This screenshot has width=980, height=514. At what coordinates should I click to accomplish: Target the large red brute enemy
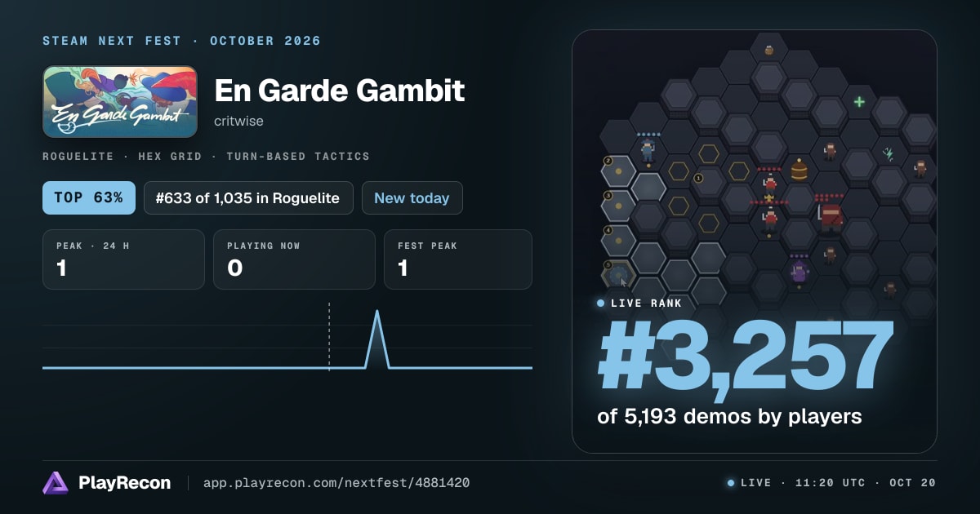click(x=831, y=215)
